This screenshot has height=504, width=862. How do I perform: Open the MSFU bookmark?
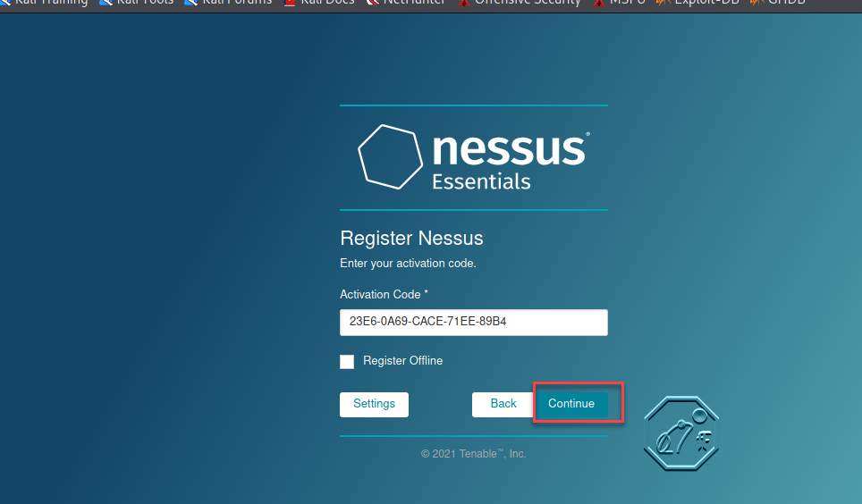click(x=619, y=3)
